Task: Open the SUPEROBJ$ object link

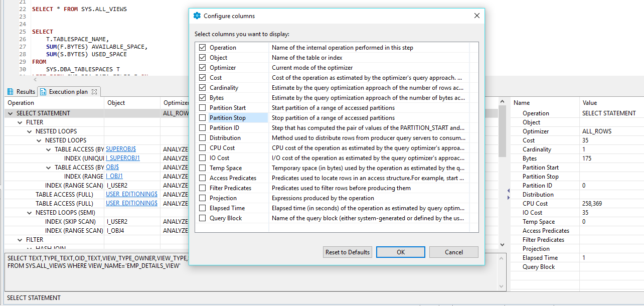Action: [x=120, y=149]
